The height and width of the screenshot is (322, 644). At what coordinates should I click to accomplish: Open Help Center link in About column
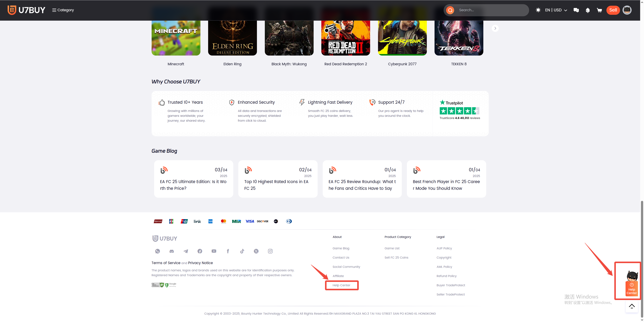(x=341, y=285)
